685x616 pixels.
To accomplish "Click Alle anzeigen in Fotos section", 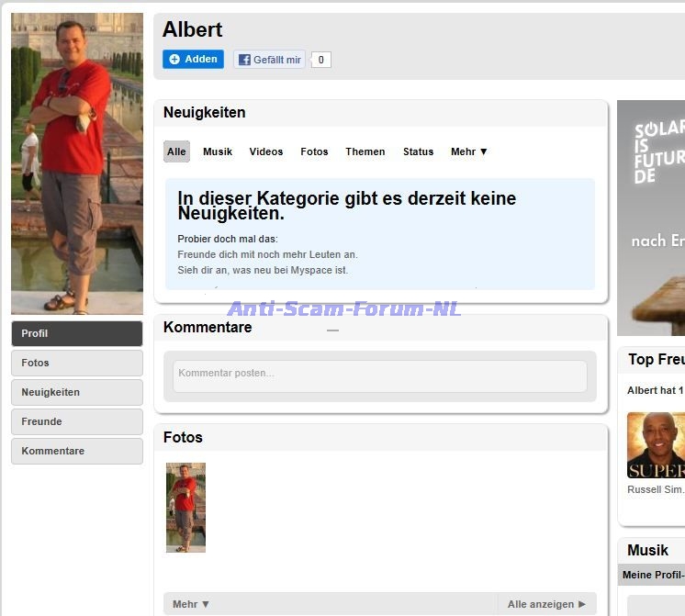I will point(546,604).
